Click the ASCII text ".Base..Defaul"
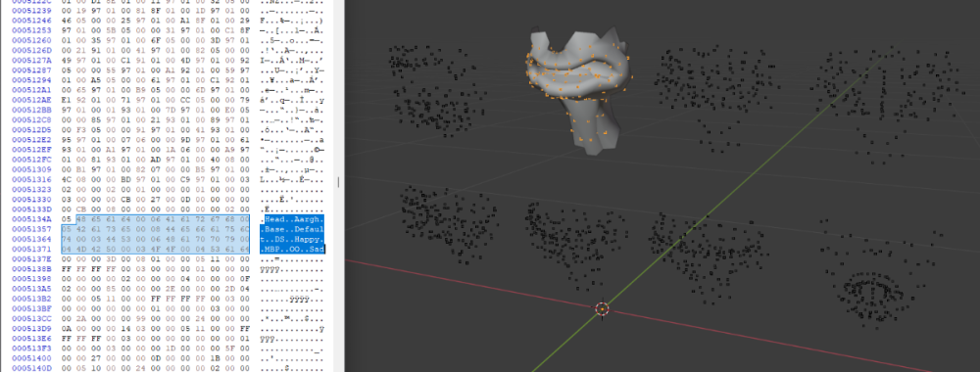Viewport: 980px width, 372px height. 292,229
